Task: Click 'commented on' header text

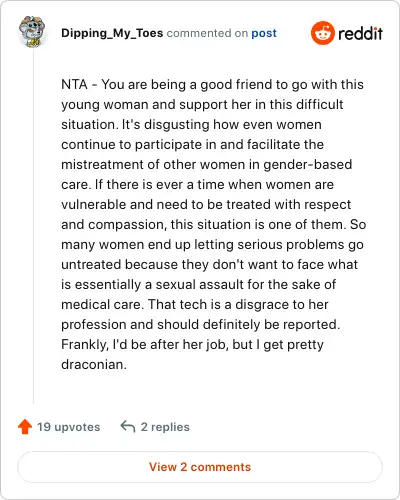Action: (x=207, y=33)
